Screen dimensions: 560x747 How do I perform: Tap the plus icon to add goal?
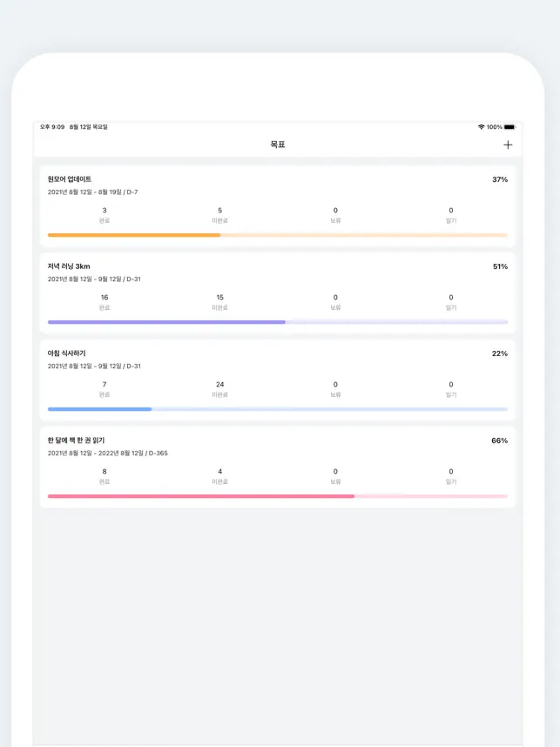(x=508, y=145)
